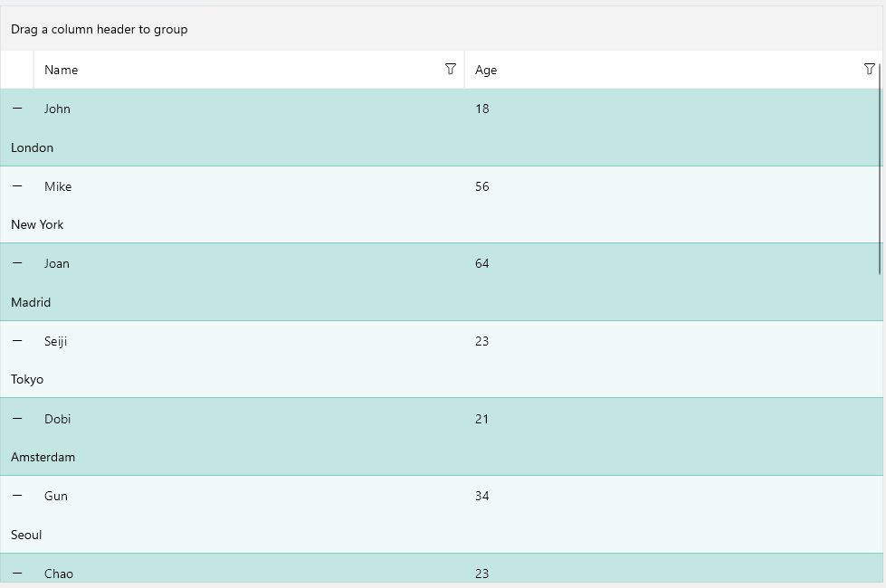The width and height of the screenshot is (886, 588).
Task: Collapse the John group row
Action: click(16, 109)
